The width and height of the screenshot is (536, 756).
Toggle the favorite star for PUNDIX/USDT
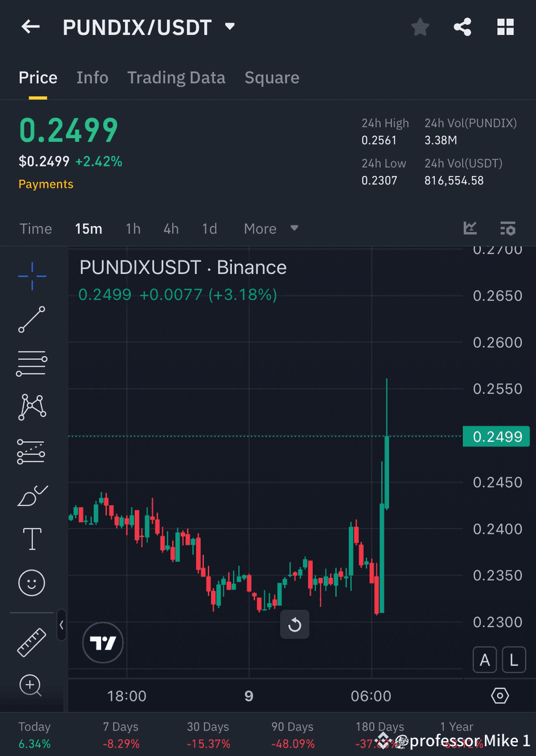pos(419,27)
